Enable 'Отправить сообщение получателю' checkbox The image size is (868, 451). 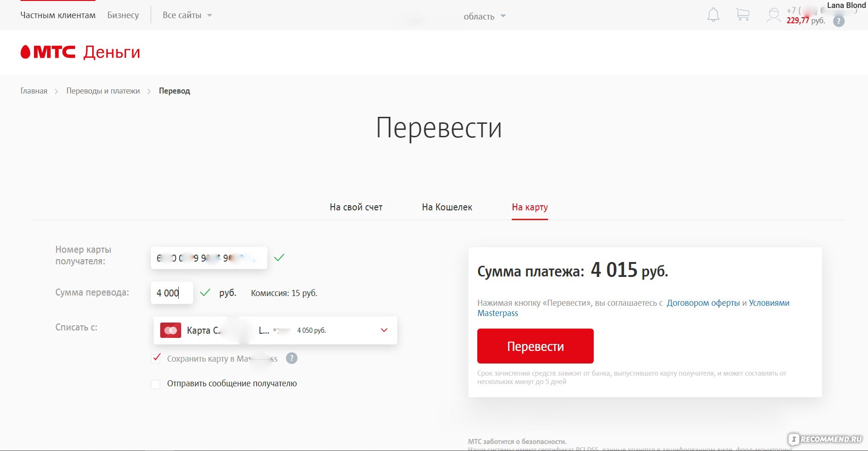[156, 384]
